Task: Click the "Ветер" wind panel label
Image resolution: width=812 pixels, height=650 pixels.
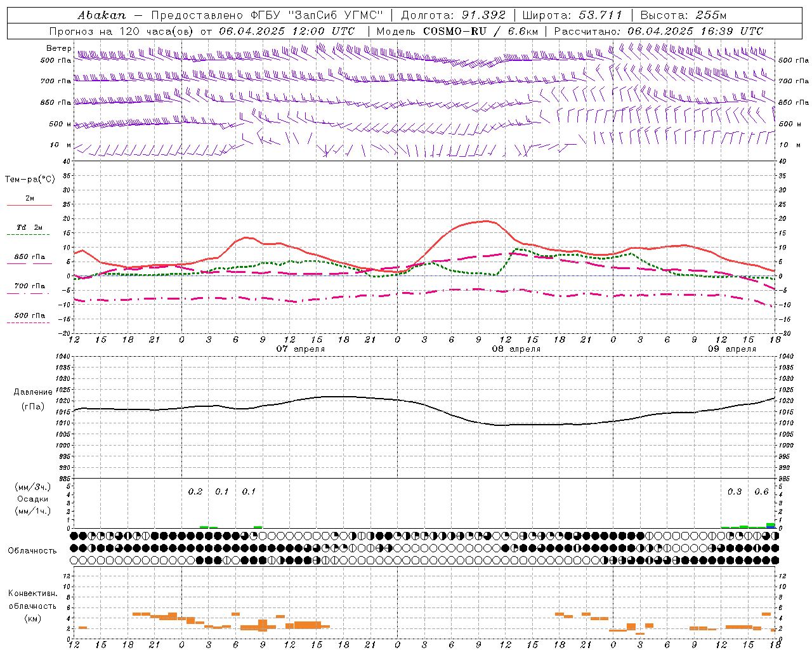Action: pyautogui.click(x=58, y=48)
